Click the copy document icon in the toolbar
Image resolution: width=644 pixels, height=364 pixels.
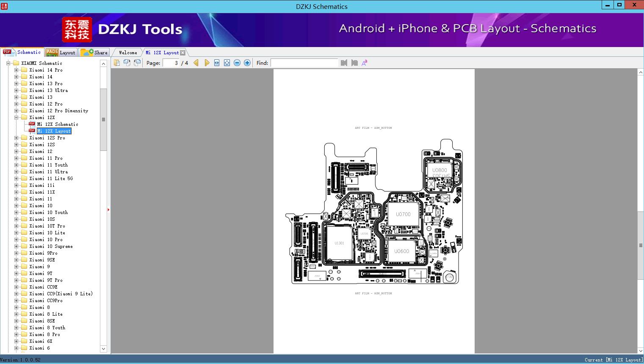117,63
